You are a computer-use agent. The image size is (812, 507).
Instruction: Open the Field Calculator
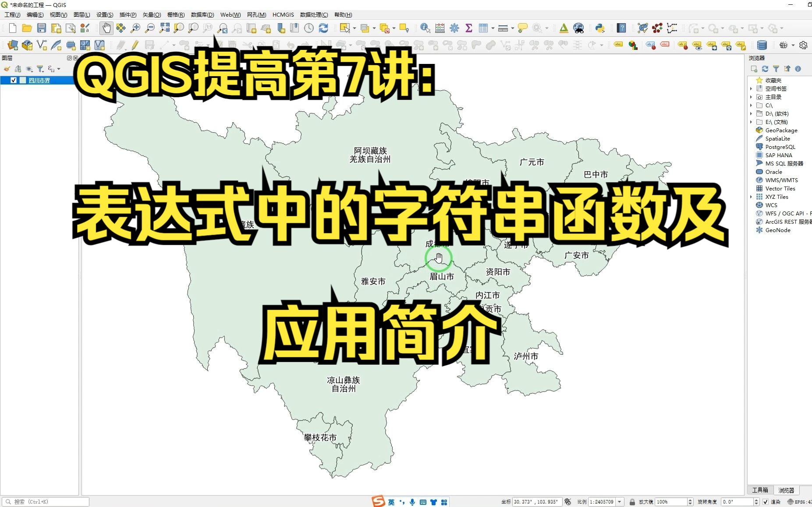point(440,28)
